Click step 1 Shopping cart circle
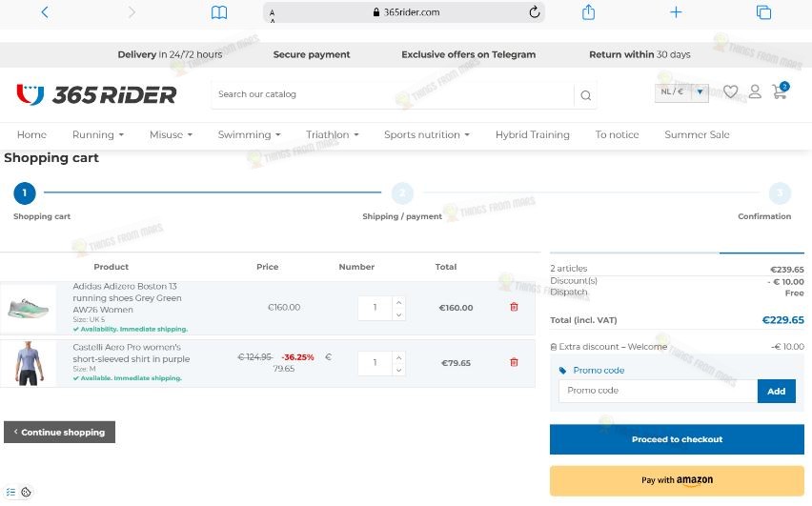Screen dimensions: 812x506 coord(25,192)
